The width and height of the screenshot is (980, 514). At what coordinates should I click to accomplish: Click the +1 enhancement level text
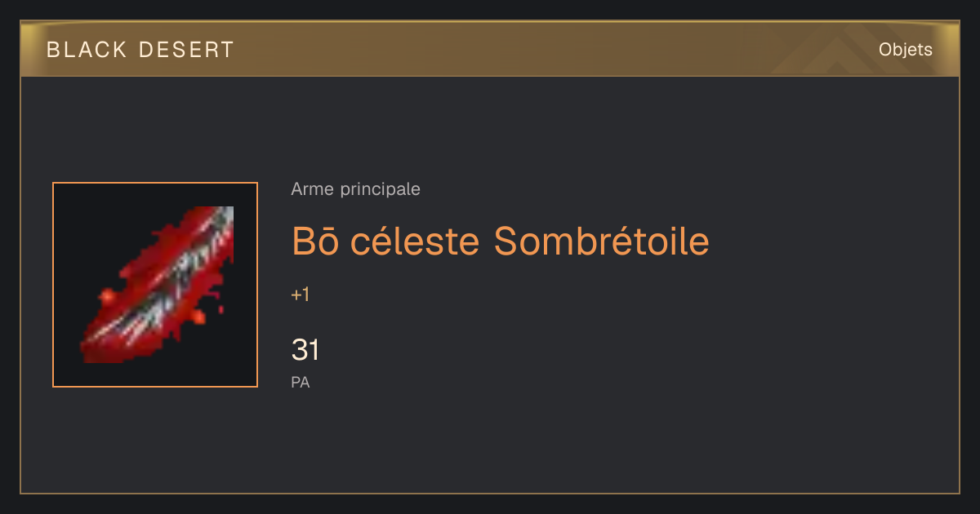[x=301, y=295]
